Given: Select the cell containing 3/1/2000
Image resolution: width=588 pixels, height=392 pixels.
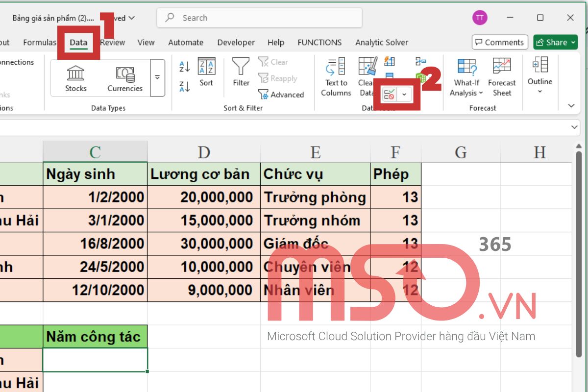Looking at the screenshot, I should click(x=95, y=220).
